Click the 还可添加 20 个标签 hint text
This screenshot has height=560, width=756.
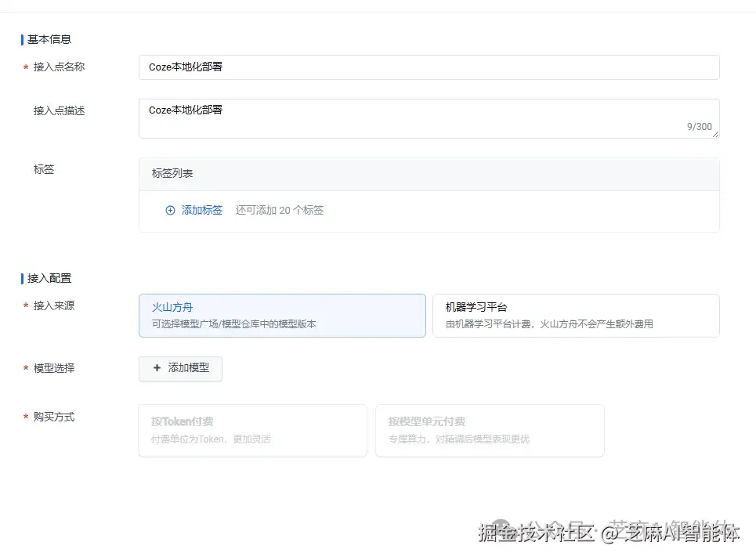tap(279, 210)
